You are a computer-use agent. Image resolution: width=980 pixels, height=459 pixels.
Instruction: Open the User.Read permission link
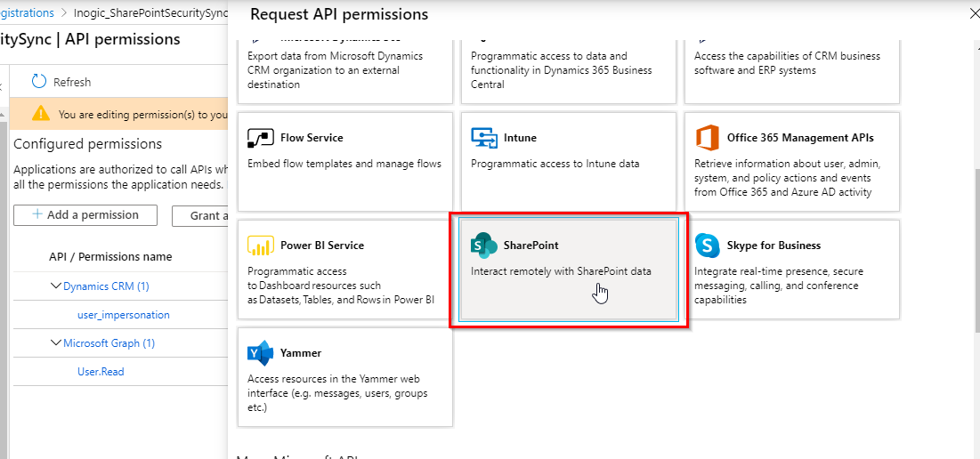(101, 372)
